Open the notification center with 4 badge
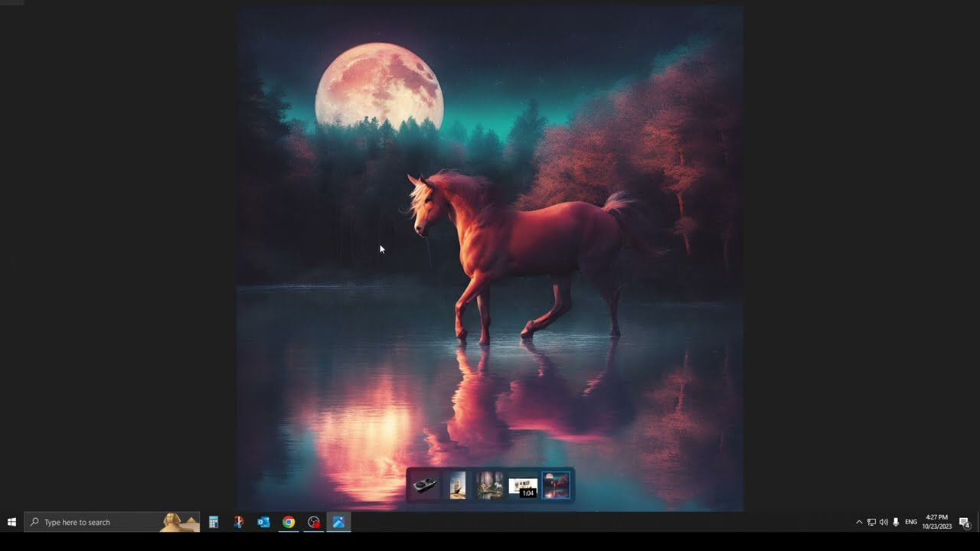This screenshot has width=980, height=551. [x=965, y=522]
